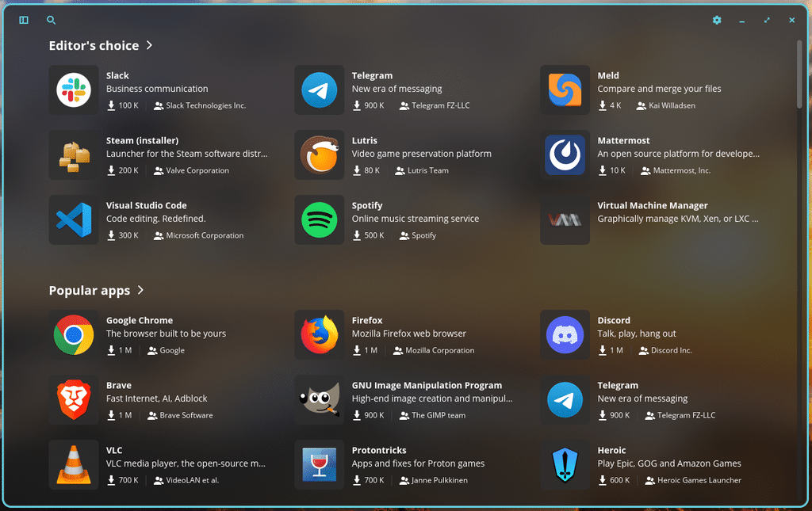Click 'Video game preservation platform' description
The image size is (812, 511).
(x=422, y=154)
